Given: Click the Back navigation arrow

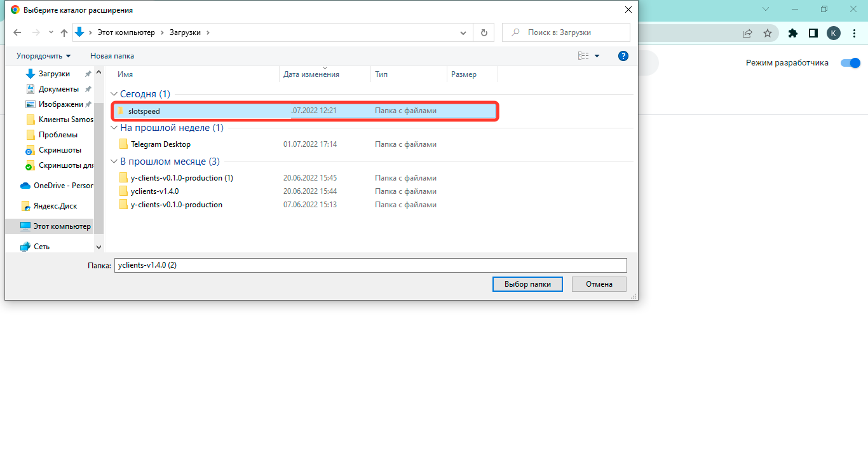Looking at the screenshot, I should pos(17,32).
